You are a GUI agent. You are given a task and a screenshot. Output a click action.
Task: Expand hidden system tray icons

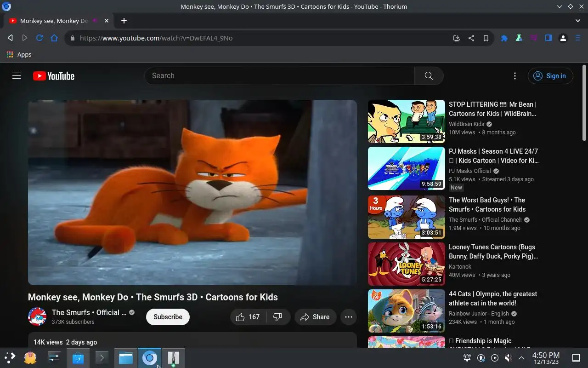point(521,358)
